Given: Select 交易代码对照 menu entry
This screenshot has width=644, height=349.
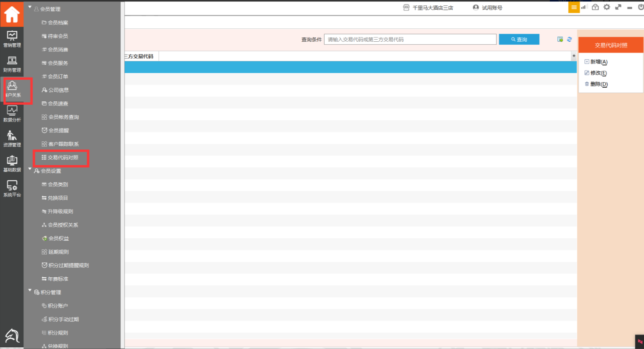Looking at the screenshot, I should (x=63, y=158).
